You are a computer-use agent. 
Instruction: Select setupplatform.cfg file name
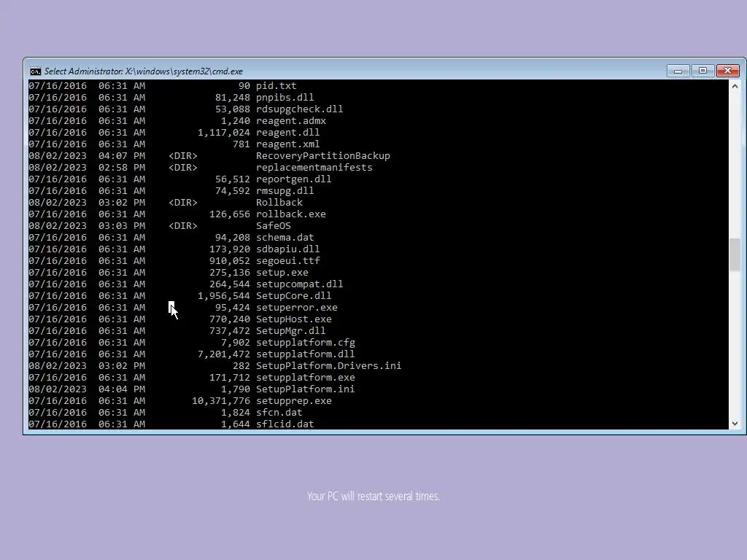coord(306,343)
